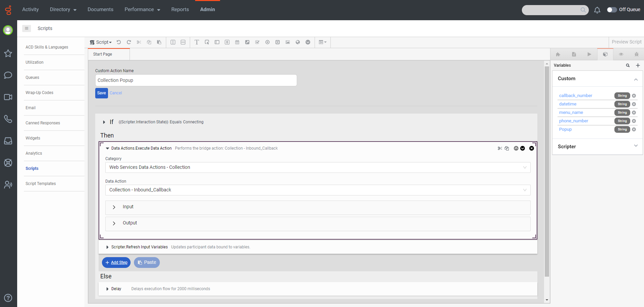Delete the menu_name variable
The image size is (644, 307).
634,113
